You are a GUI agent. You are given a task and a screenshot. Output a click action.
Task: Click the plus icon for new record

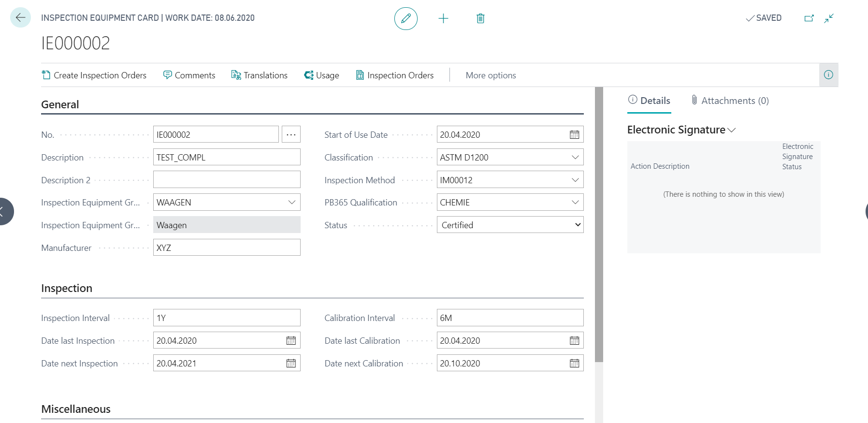443,18
